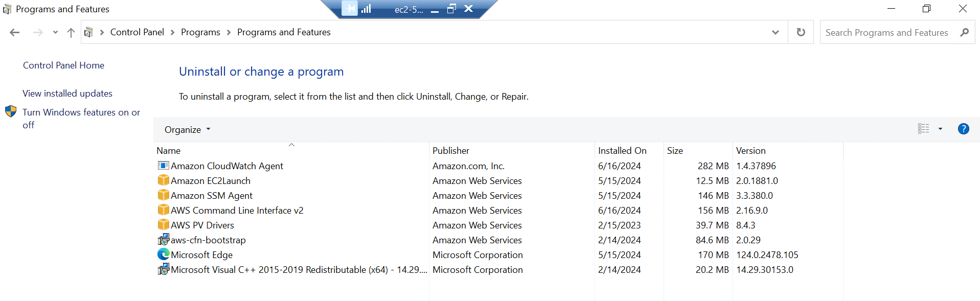The height and width of the screenshot is (301, 980).
Task: Open the Organize dropdown
Action: (x=187, y=129)
